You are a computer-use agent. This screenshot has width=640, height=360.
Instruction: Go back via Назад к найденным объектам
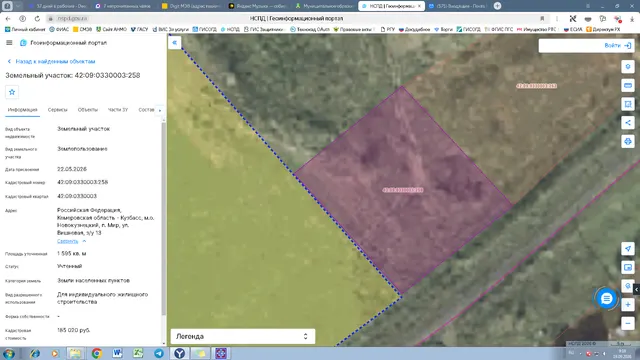[51, 61]
